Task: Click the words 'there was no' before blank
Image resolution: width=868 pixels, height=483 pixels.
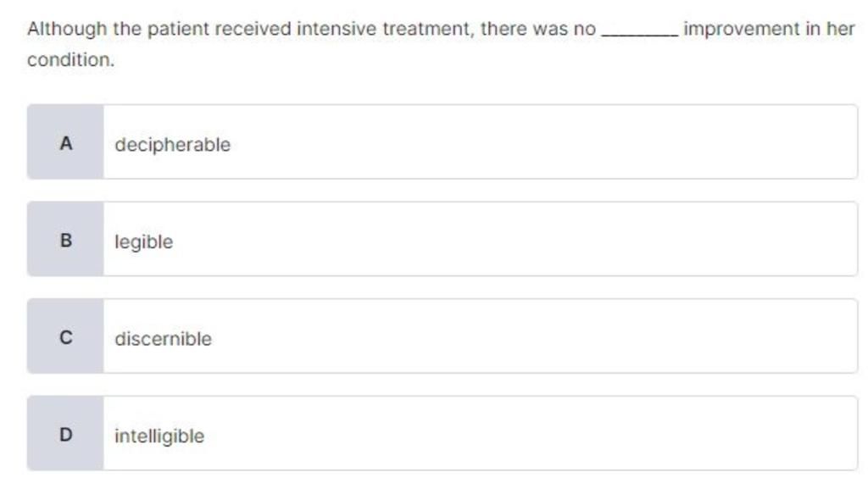Action: (x=538, y=30)
